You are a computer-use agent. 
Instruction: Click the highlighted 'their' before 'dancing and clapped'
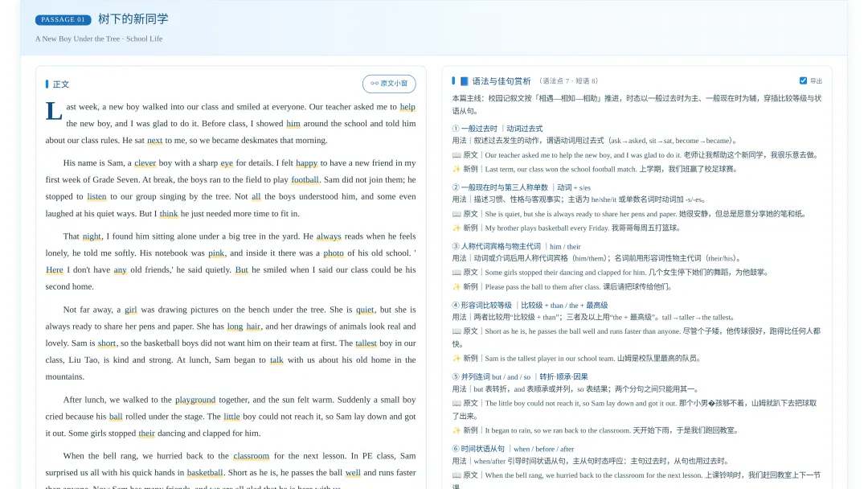click(147, 433)
